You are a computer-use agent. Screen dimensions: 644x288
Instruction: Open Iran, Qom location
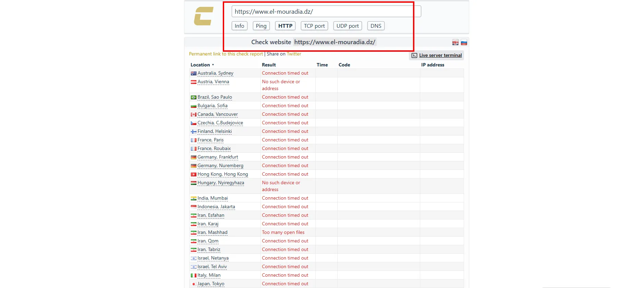208,241
